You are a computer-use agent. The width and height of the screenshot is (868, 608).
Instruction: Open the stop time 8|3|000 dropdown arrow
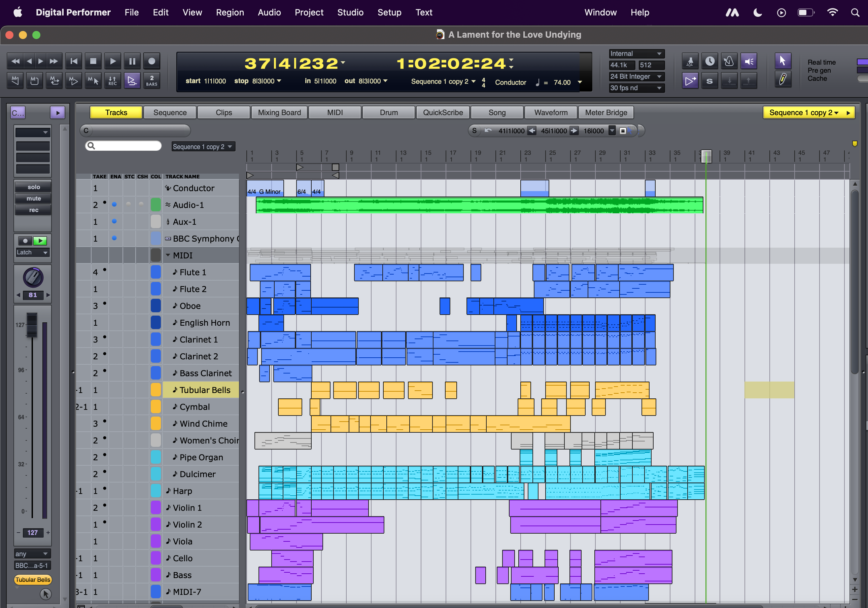pyautogui.click(x=279, y=81)
